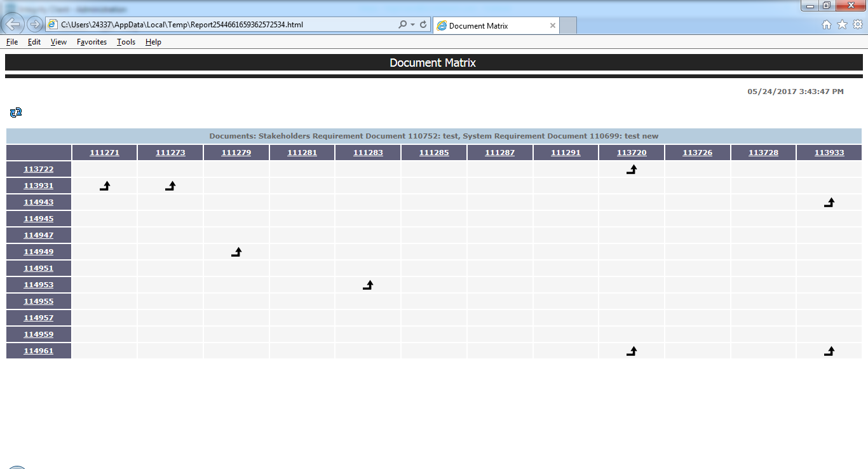Open document 111283 column header link
The width and height of the screenshot is (868, 469).
pyautogui.click(x=367, y=153)
